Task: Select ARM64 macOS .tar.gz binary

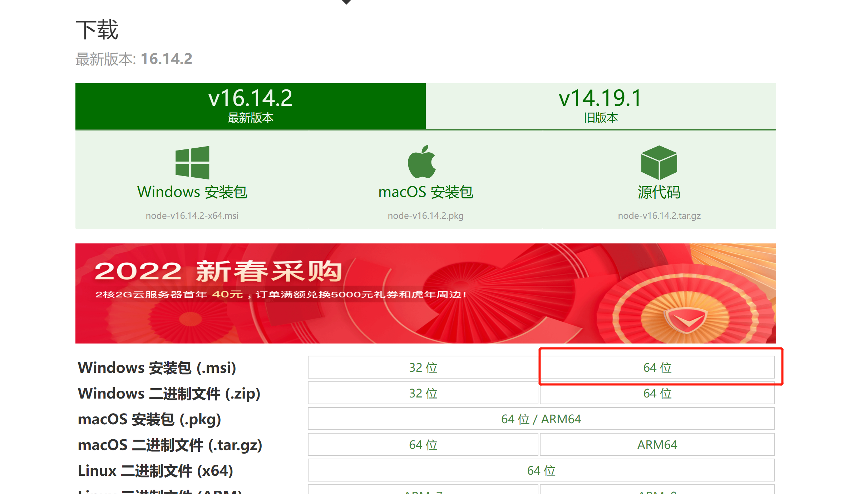Action: 657,445
